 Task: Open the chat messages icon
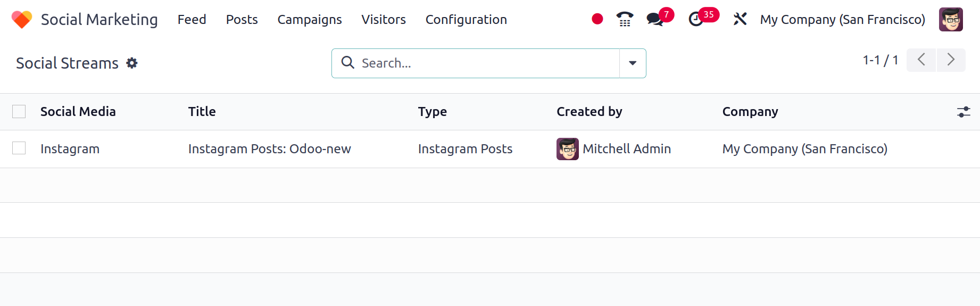click(654, 19)
